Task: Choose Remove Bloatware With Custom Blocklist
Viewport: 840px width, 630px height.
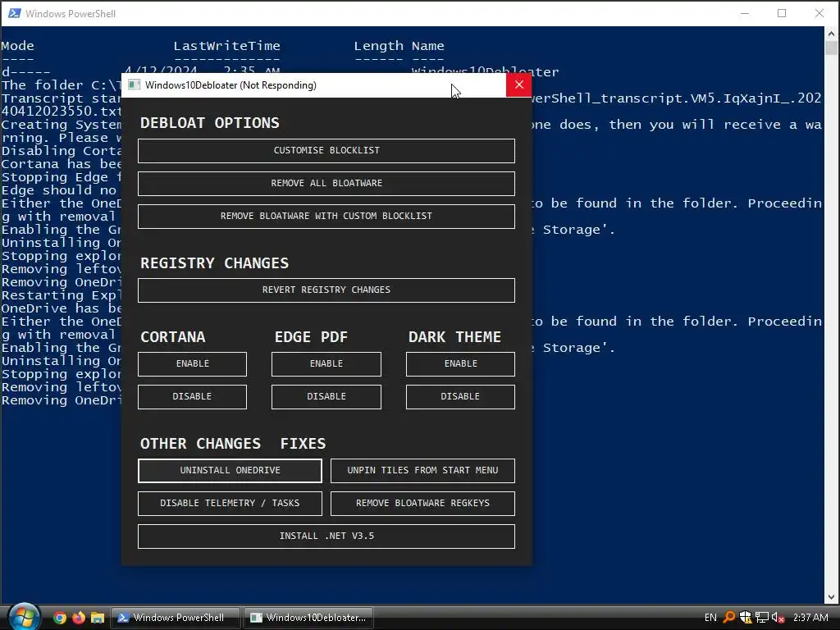Action: pos(326,216)
